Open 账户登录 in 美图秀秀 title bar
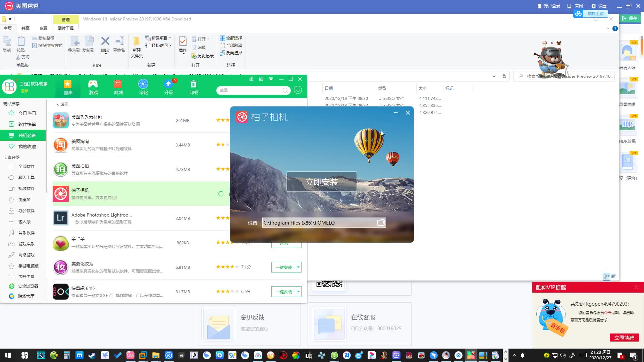644x362 pixels. [549, 6]
